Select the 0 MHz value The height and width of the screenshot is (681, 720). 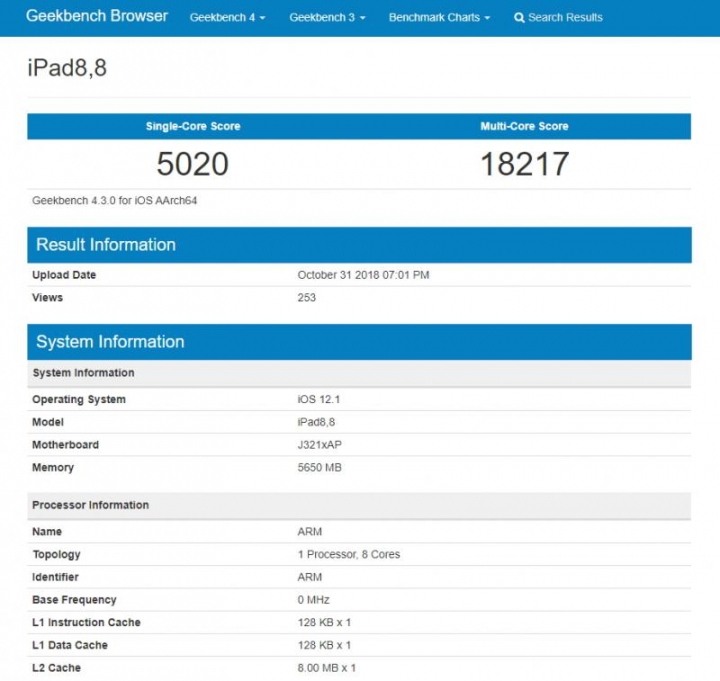coord(313,600)
